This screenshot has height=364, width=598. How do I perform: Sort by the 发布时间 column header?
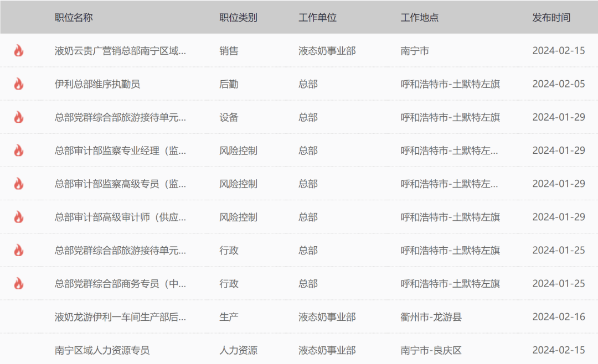[x=551, y=18]
